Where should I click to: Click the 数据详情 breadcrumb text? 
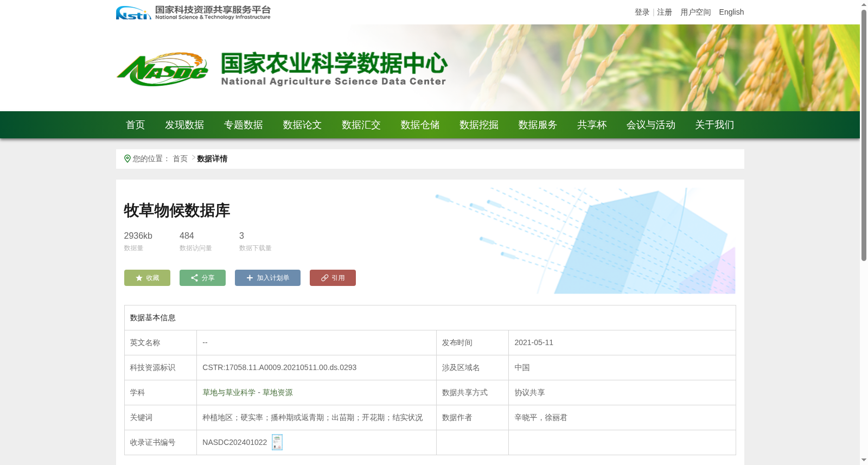(212, 158)
